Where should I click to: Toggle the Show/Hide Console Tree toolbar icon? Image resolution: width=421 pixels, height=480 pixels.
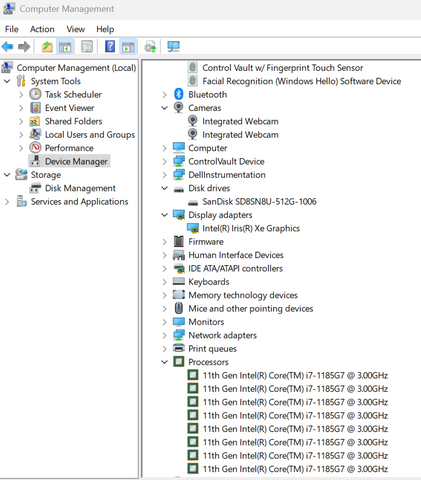tap(65, 47)
